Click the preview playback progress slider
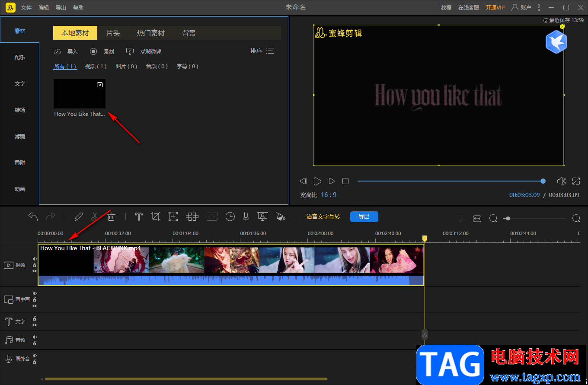This screenshot has width=588, height=385. tap(450, 181)
